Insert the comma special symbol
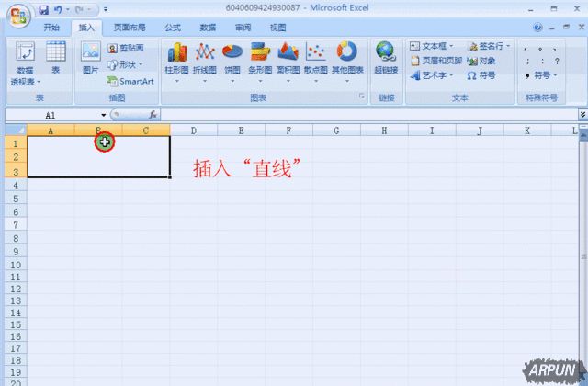This screenshot has width=588, height=386. tap(525, 49)
